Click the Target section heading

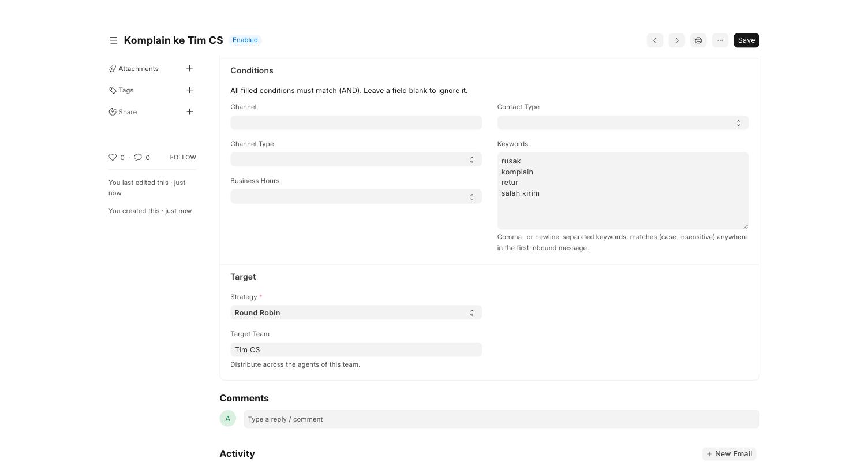pos(243,277)
